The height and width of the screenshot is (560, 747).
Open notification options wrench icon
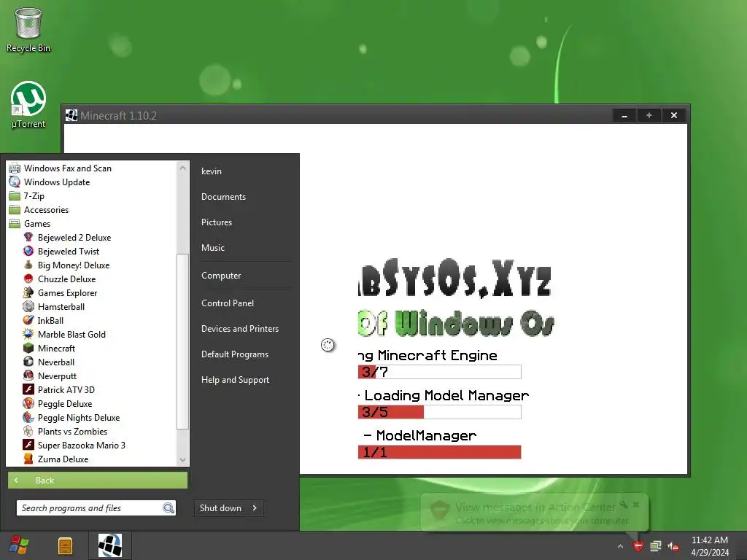click(624, 505)
